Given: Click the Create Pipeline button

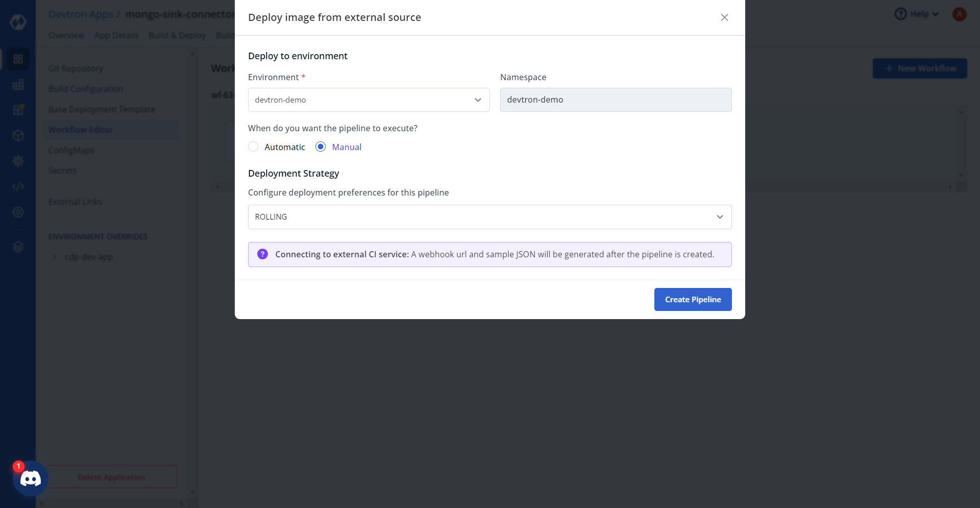Looking at the screenshot, I should [x=693, y=300].
